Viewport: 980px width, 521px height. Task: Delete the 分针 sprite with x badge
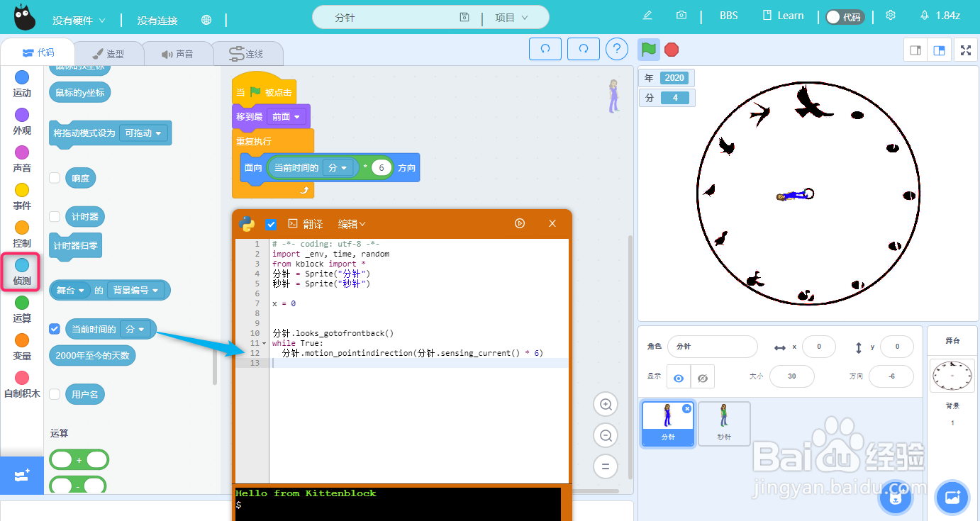coord(686,409)
